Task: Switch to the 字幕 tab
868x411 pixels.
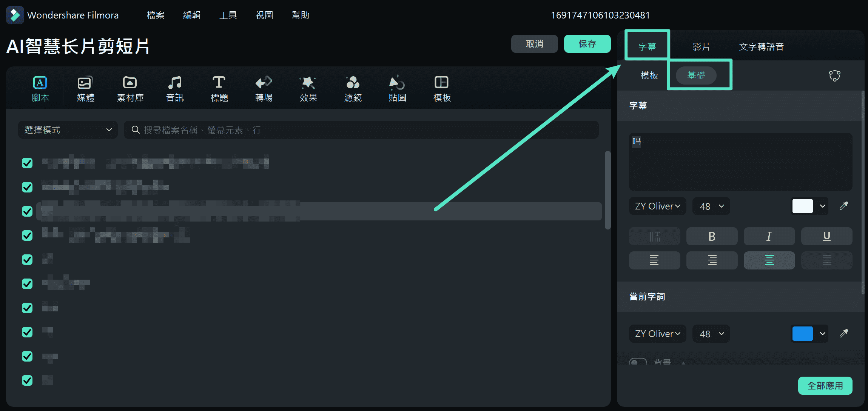Action: [647, 46]
